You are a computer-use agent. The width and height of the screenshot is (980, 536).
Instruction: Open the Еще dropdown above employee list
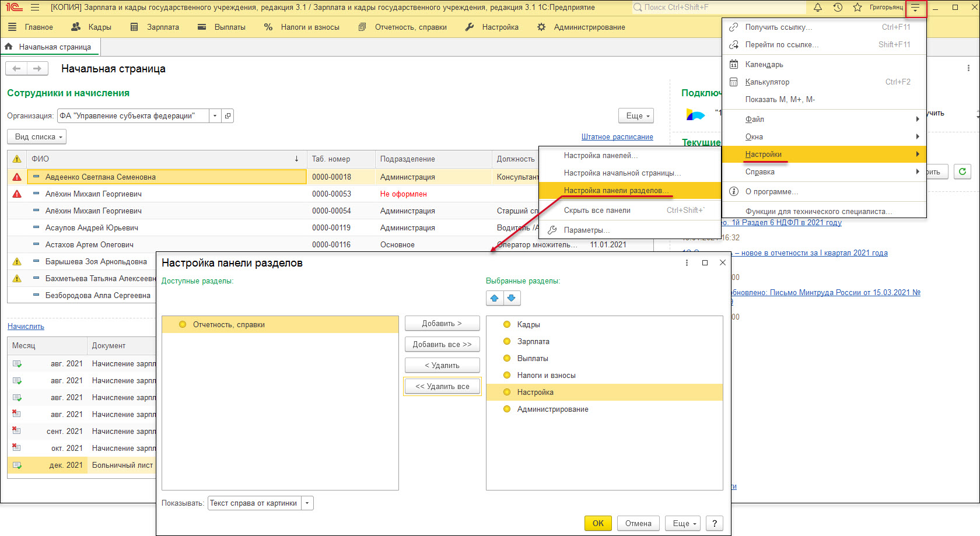tap(636, 115)
